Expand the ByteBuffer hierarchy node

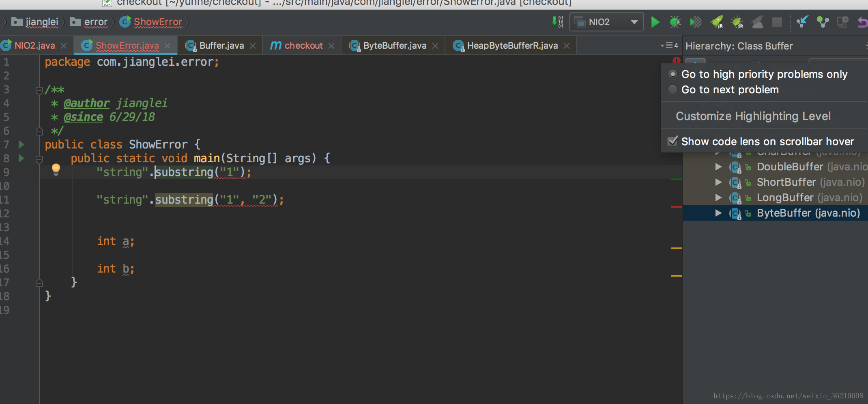pyautogui.click(x=718, y=213)
